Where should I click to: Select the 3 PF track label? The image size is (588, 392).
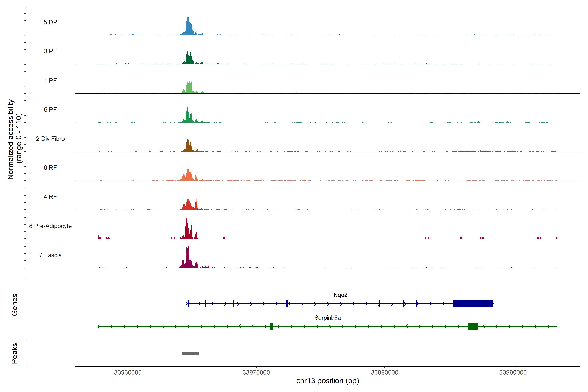coord(50,51)
